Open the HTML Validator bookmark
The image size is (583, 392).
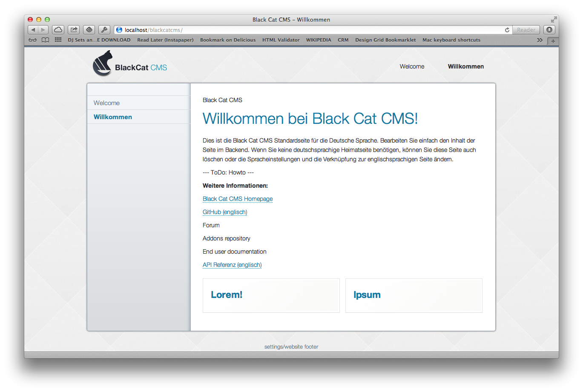click(x=281, y=40)
